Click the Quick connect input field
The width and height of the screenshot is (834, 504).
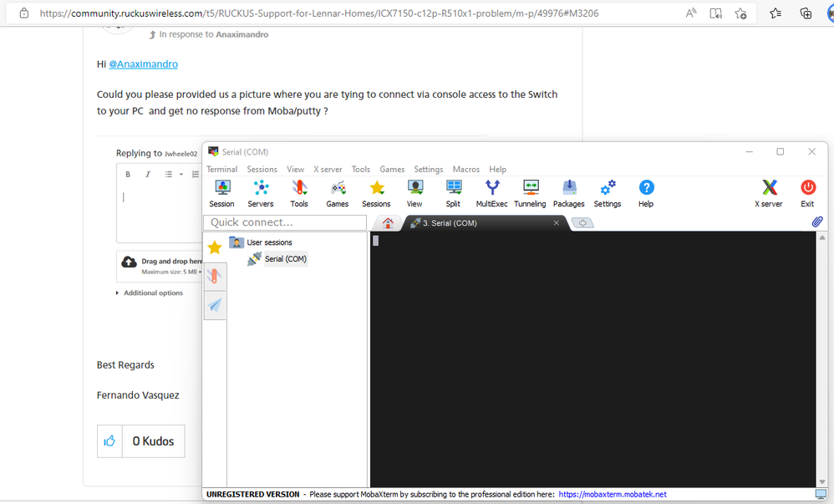pos(285,222)
